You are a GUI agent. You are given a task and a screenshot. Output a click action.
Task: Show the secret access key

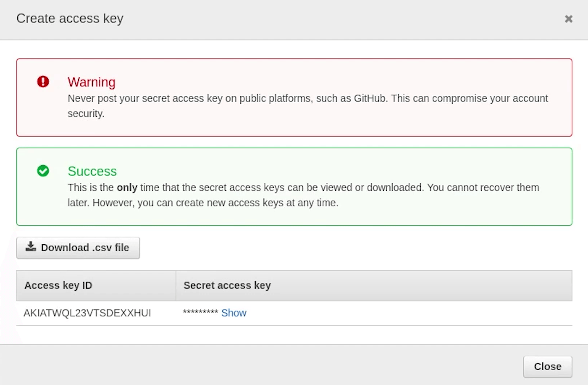(x=234, y=313)
